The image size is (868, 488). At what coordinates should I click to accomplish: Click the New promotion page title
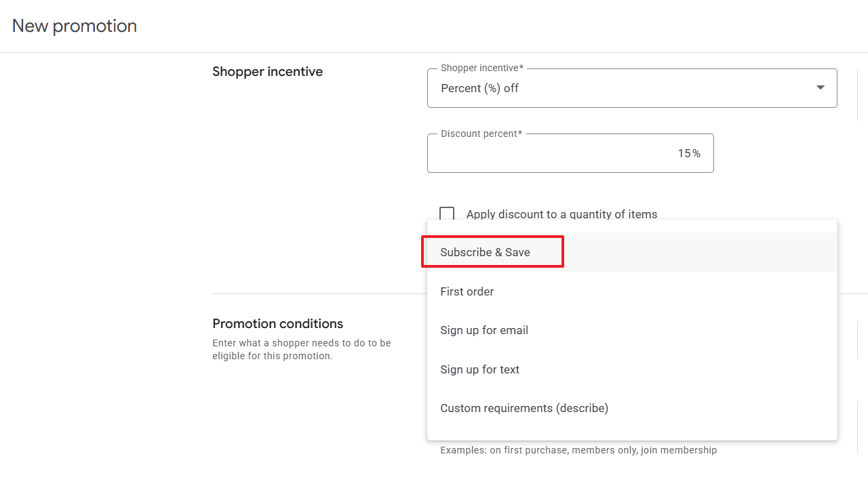point(75,26)
